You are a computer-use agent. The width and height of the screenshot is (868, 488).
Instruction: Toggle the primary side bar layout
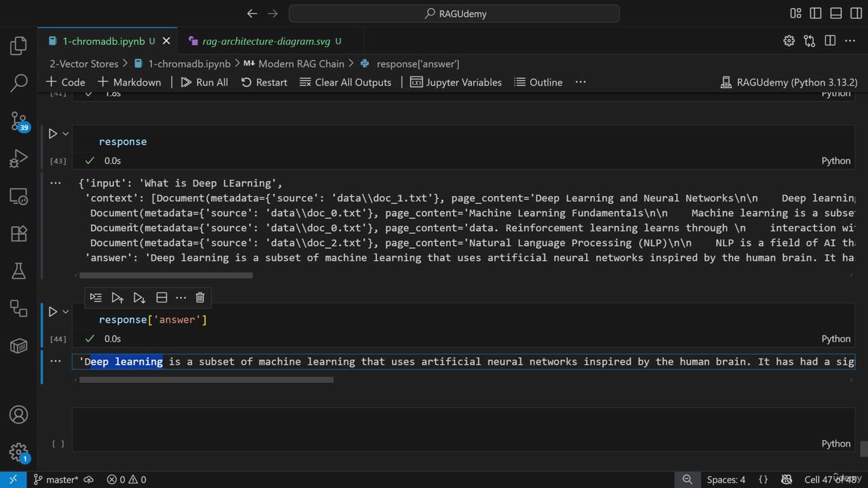click(x=816, y=14)
